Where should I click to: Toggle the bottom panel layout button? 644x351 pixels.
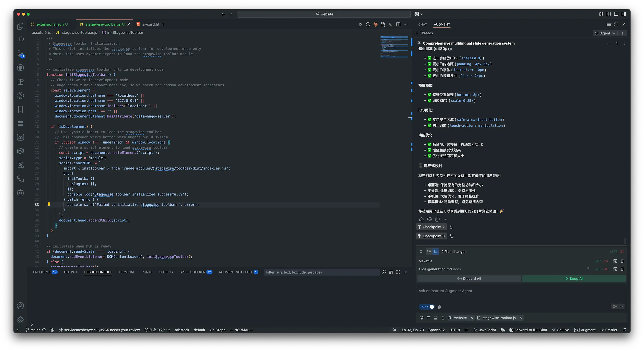pos(616,14)
